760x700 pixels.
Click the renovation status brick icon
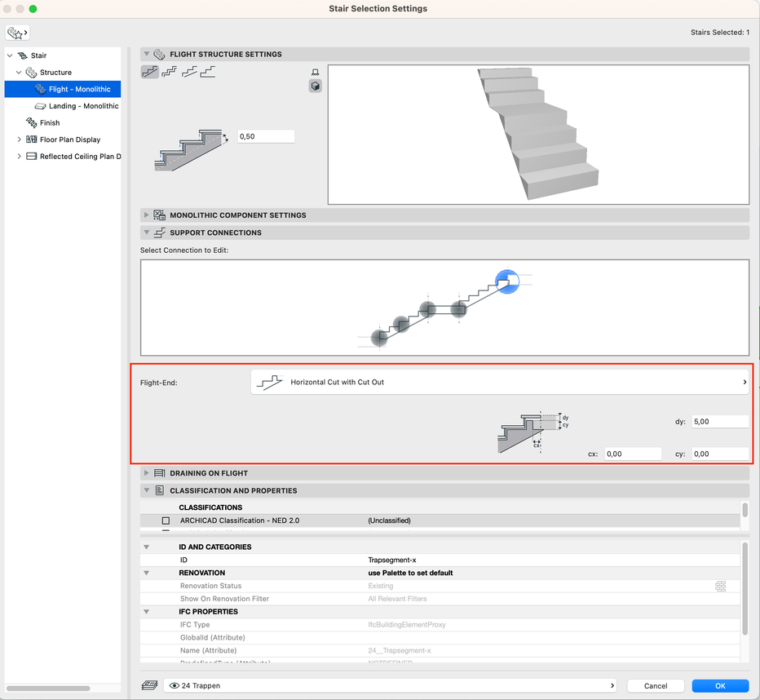pos(720,586)
